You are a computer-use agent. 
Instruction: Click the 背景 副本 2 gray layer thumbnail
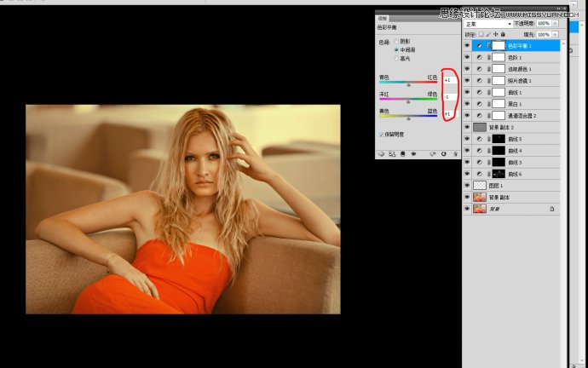click(x=480, y=128)
